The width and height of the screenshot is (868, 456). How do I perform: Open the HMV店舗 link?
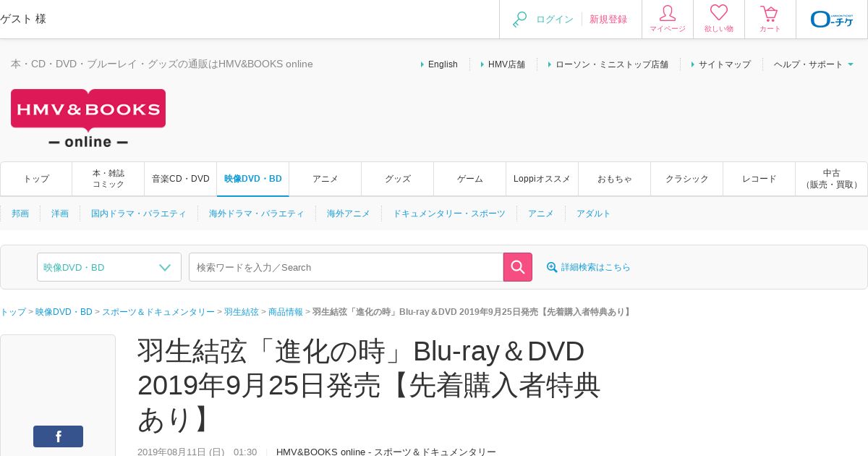(x=506, y=64)
